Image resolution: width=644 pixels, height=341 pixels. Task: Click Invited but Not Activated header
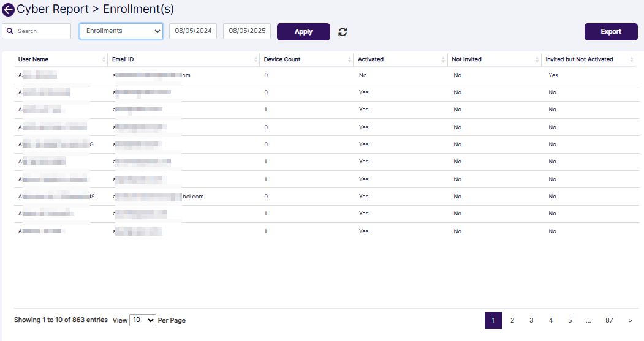(579, 59)
